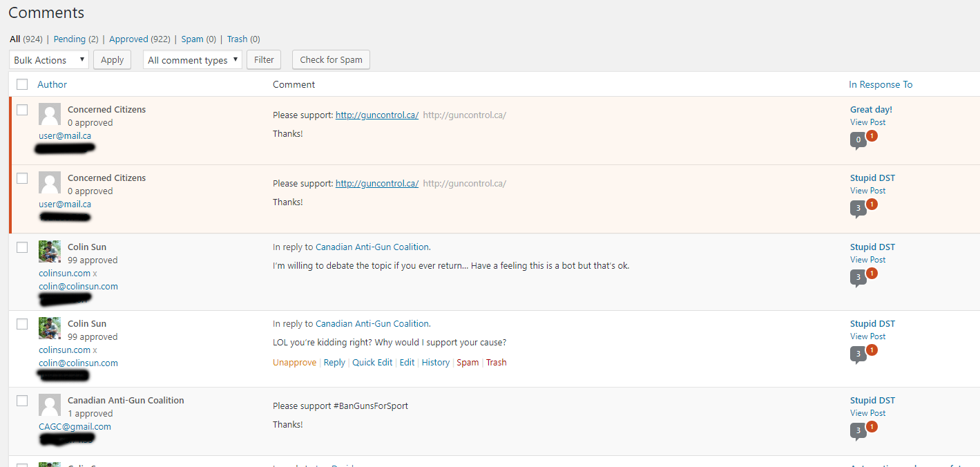Show Pending comments filter

click(x=70, y=39)
